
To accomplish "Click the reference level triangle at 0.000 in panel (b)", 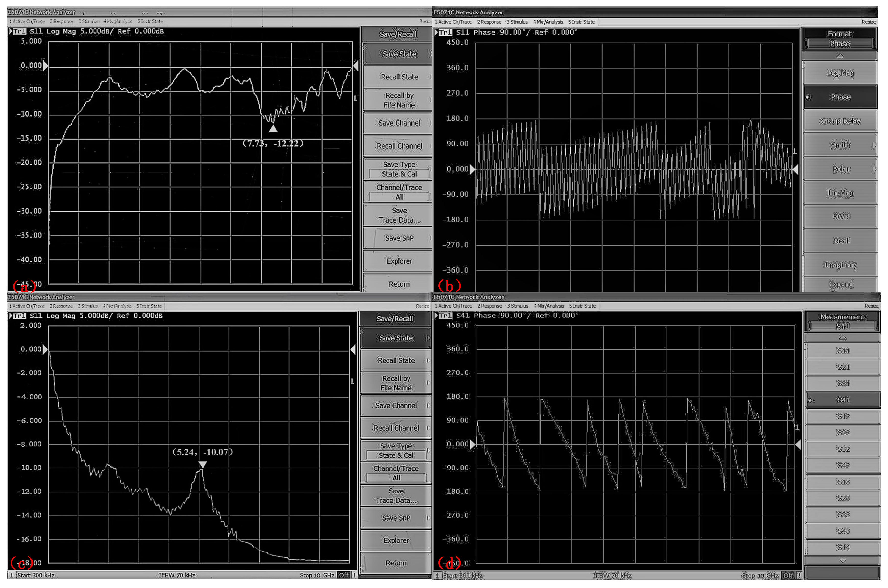I will [x=472, y=169].
